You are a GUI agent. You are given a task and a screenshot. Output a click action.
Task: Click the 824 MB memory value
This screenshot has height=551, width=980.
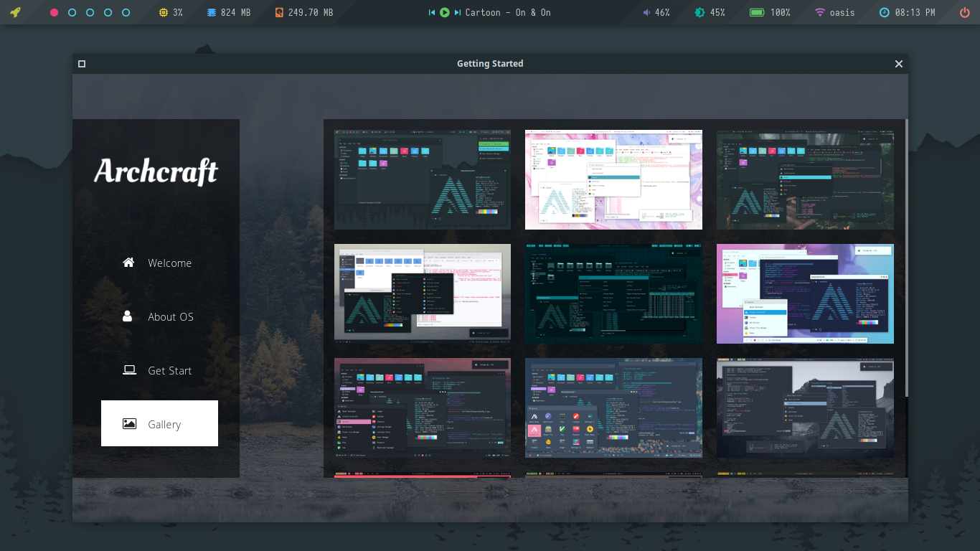coord(235,13)
